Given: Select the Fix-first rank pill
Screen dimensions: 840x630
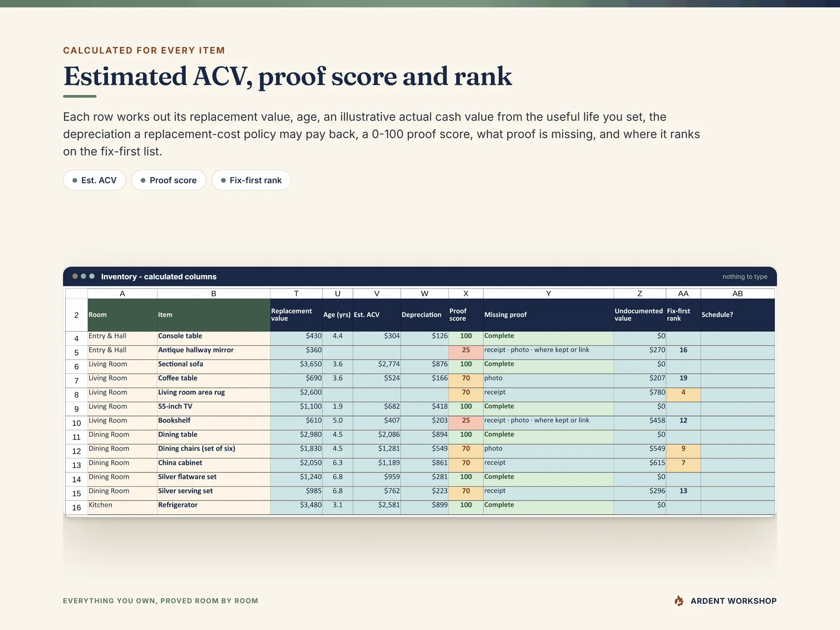Looking at the screenshot, I should pos(251,180).
